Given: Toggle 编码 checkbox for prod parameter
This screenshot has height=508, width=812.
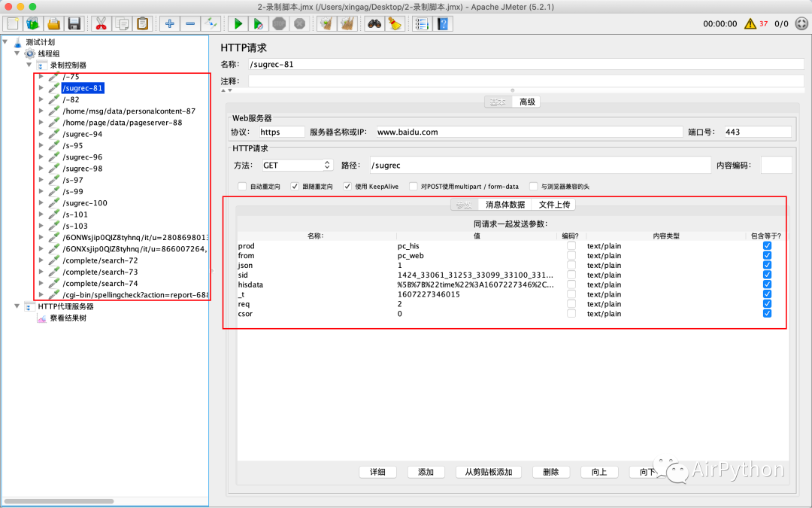Looking at the screenshot, I should pos(571,246).
